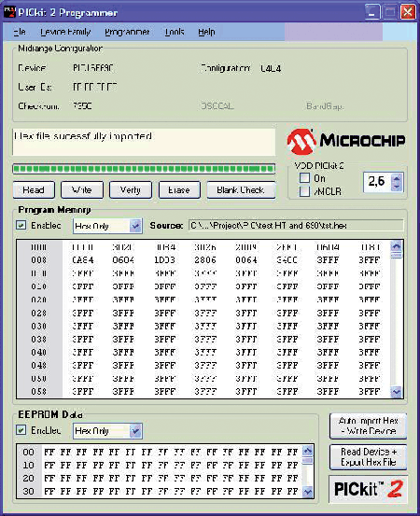The width and height of the screenshot is (420, 516).
Task: Click program memory cell 0064 in row 008
Action: tap(246, 260)
